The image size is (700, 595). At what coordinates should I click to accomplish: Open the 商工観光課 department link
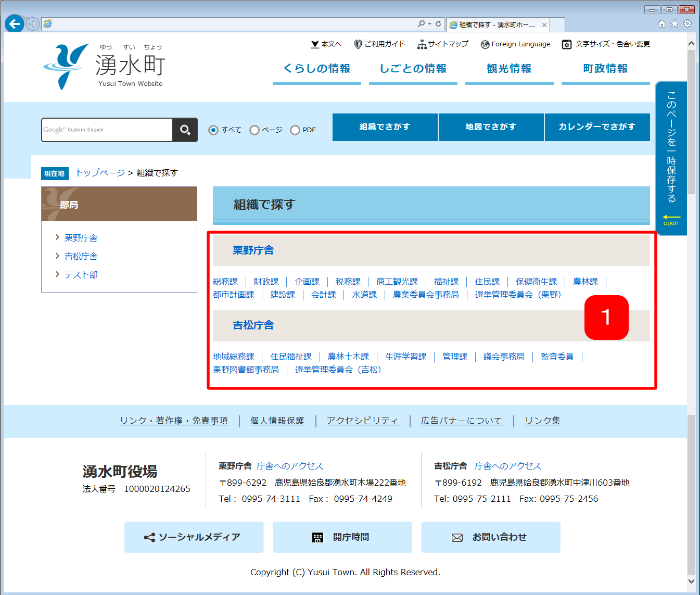(397, 282)
